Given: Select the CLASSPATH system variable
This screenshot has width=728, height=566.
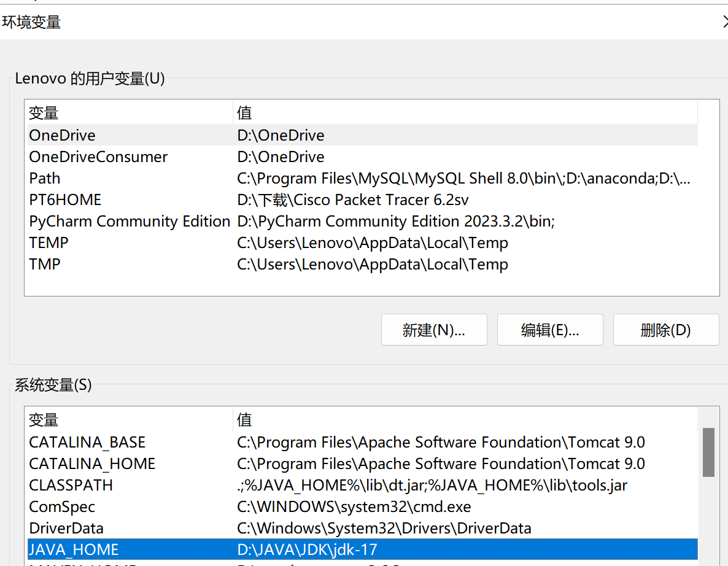Looking at the screenshot, I should (71, 485).
